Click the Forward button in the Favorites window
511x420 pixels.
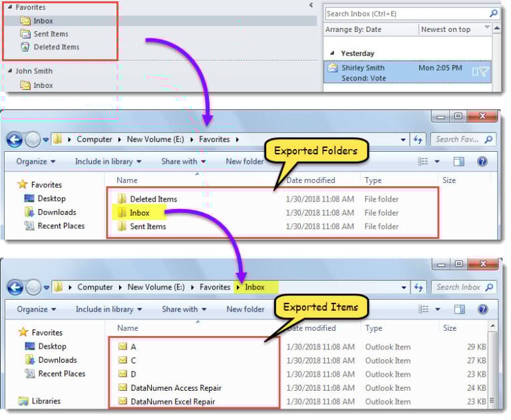pyautogui.click(x=33, y=140)
